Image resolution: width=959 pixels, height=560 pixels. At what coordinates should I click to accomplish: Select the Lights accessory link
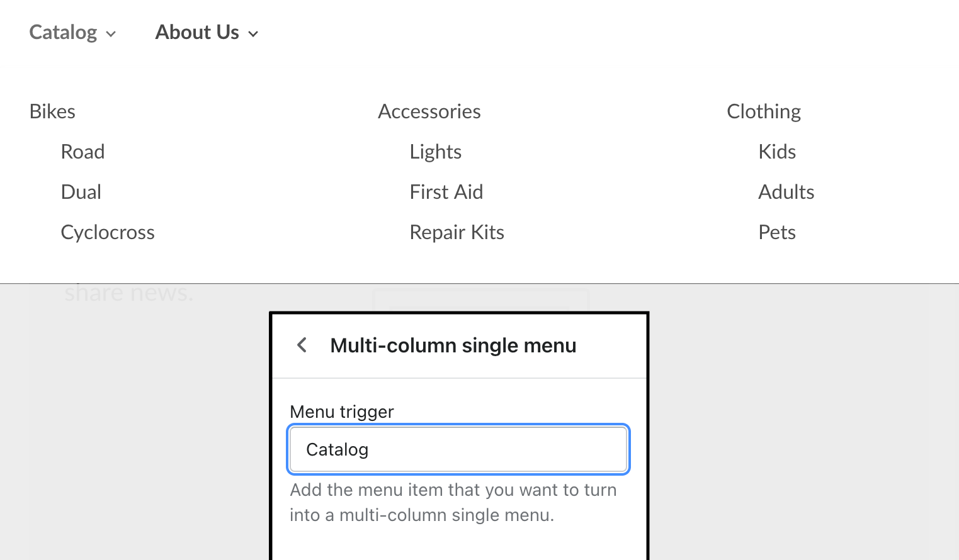click(x=435, y=152)
